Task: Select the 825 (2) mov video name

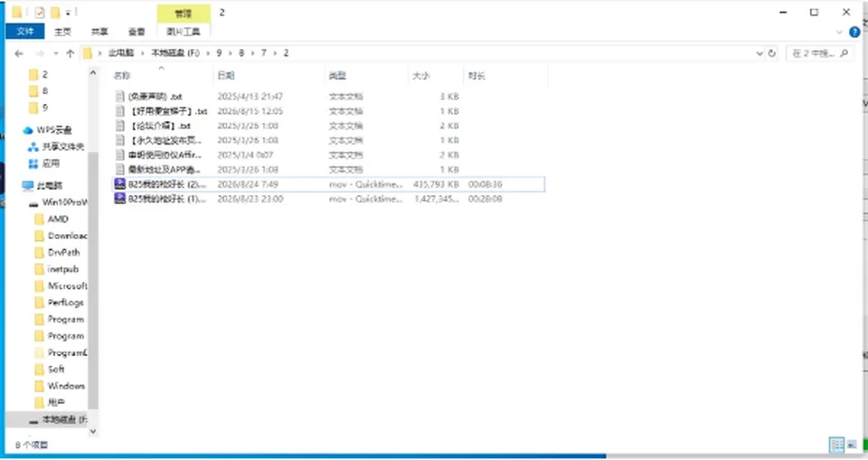Action: click(x=167, y=184)
